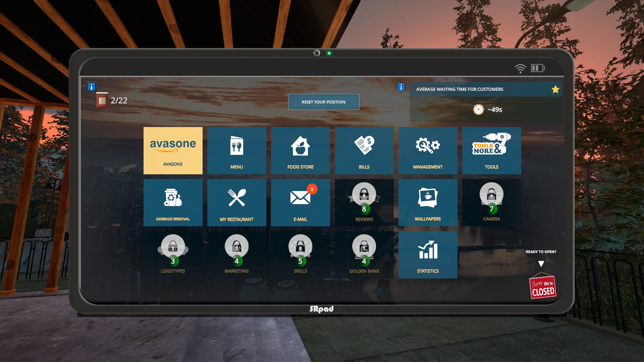This screenshot has width=644, height=362.
Task: Check your E-mail inbox
Action: pyautogui.click(x=300, y=202)
